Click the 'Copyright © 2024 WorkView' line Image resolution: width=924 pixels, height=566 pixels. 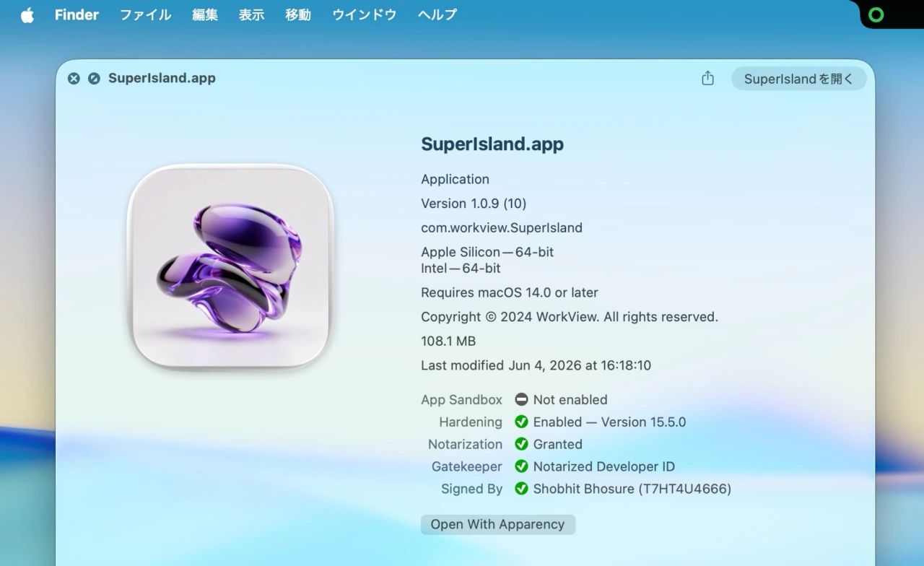[570, 316]
